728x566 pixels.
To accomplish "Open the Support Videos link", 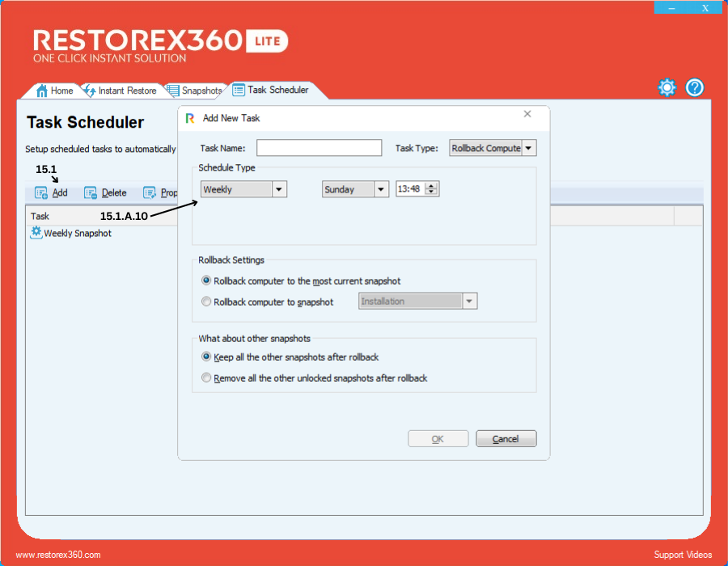I will click(683, 555).
